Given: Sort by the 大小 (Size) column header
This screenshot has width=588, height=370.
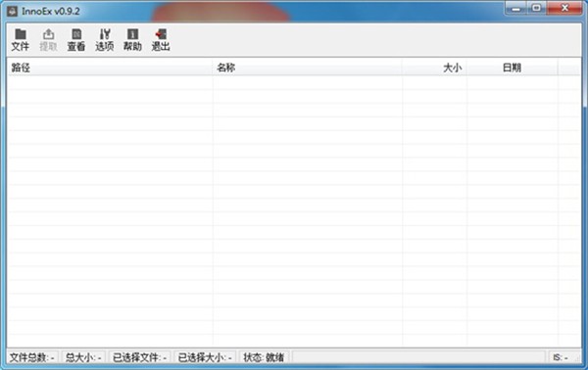Looking at the screenshot, I should (434, 68).
